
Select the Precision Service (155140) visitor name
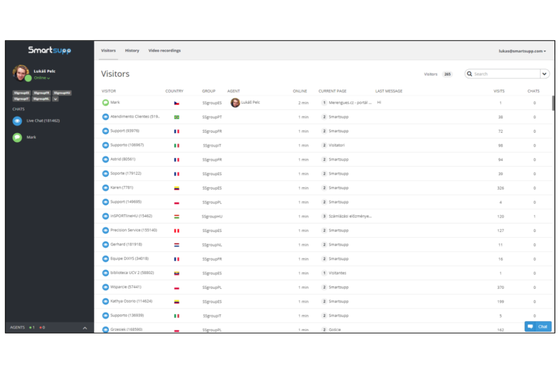(134, 230)
